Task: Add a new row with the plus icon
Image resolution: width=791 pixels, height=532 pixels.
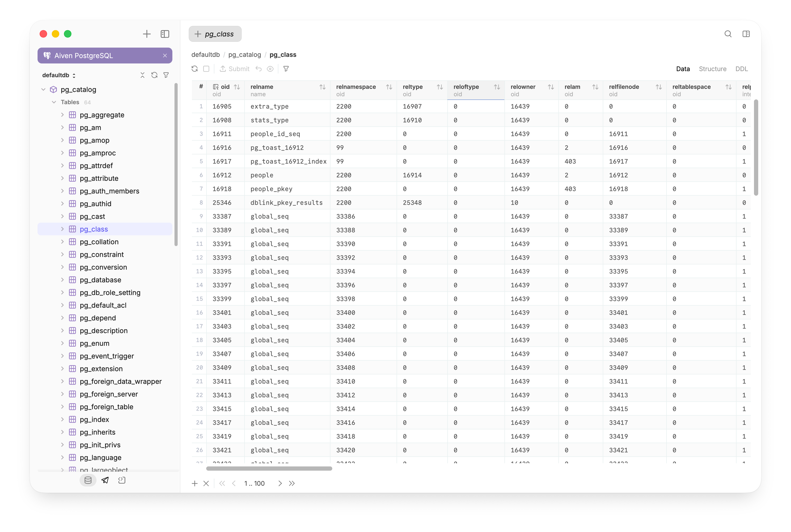Action: (x=195, y=484)
